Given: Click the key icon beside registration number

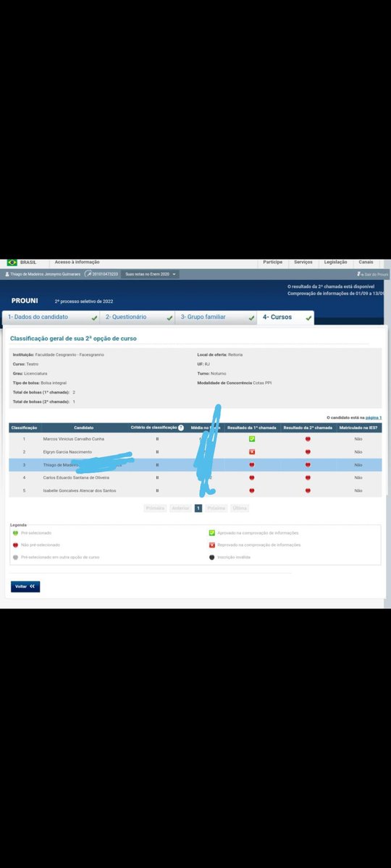Looking at the screenshot, I should coord(88,274).
